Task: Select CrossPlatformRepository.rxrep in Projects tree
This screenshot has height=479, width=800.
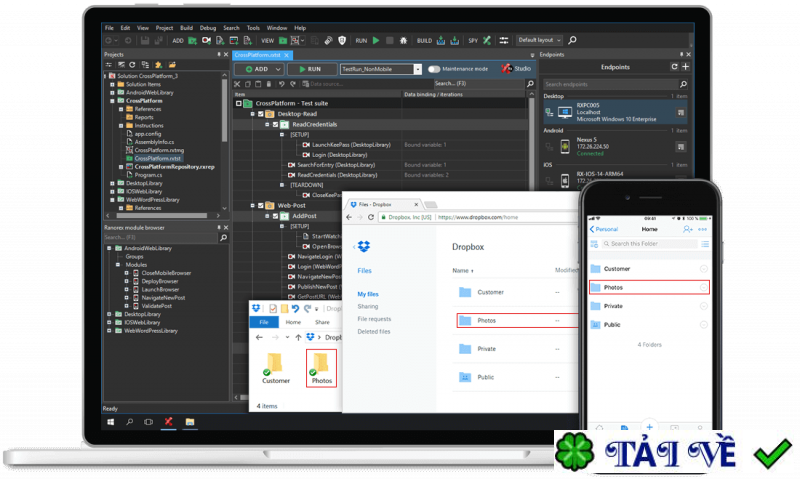Action: (x=174, y=167)
